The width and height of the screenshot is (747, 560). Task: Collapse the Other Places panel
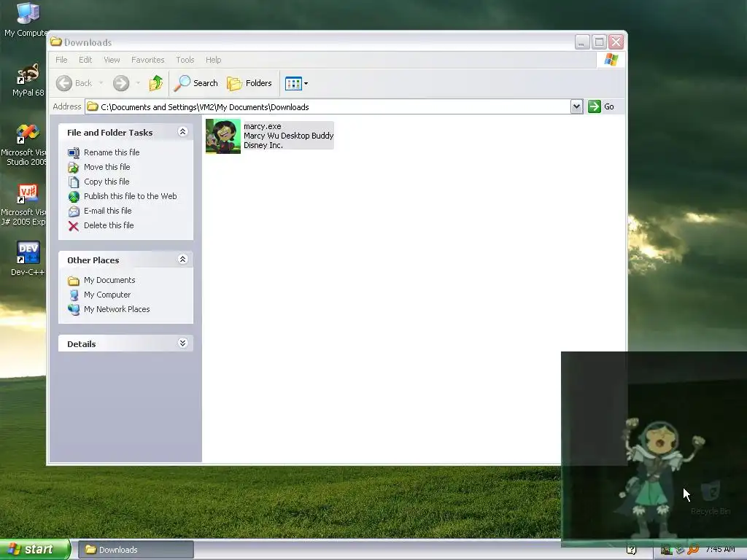[x=182, y=260]
